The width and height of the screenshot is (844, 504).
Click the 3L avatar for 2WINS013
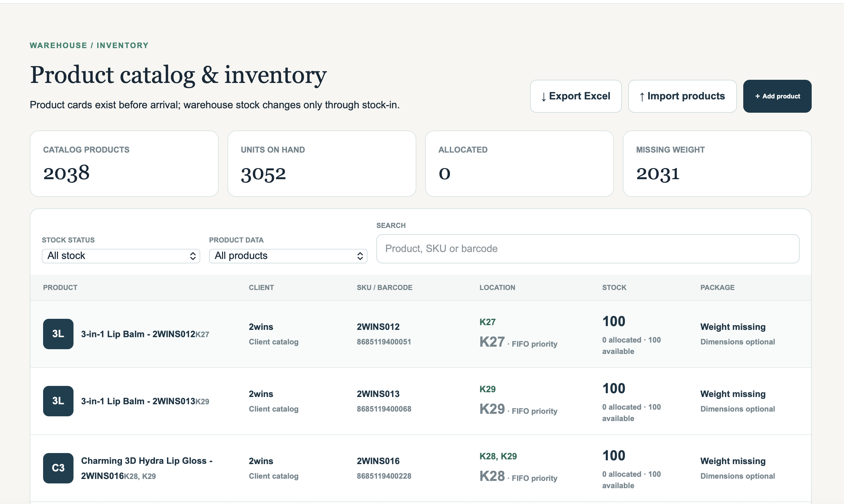click(58, 401)
